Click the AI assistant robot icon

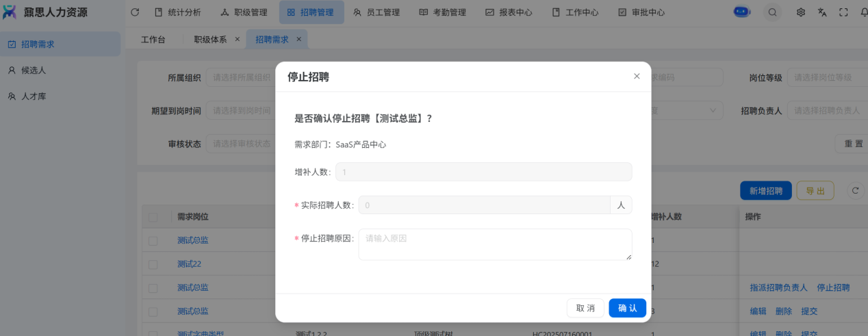741,12
